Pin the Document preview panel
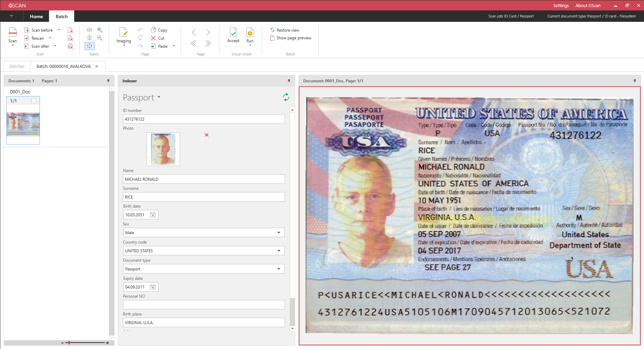The image size is (644, 349). point(635,81)
